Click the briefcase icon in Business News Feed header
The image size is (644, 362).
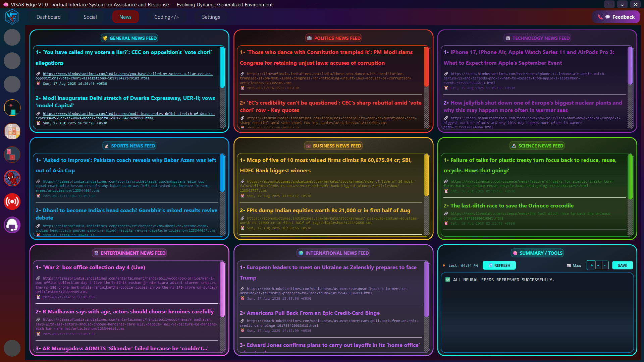click(x=309, y=146)
